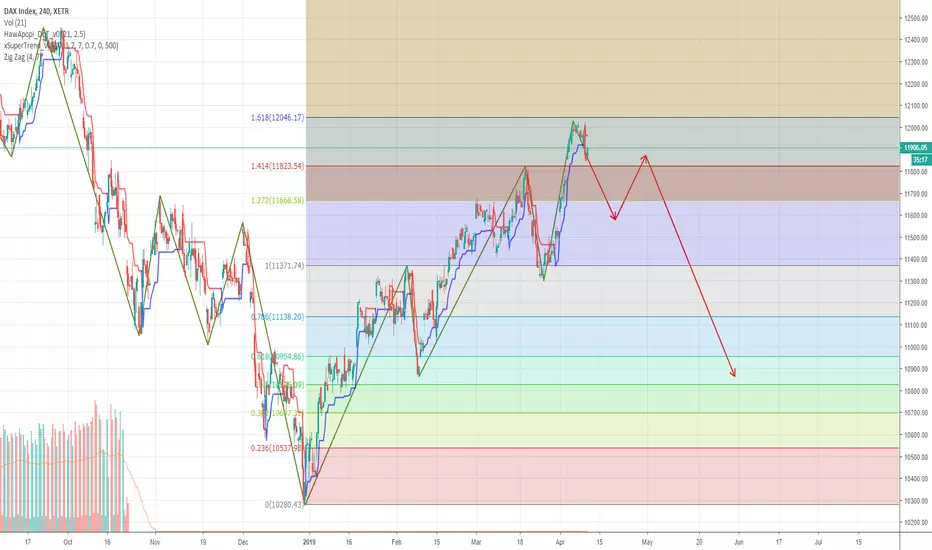Click Apr on the time axis
The image size is (932, 550).
[560, 542]
